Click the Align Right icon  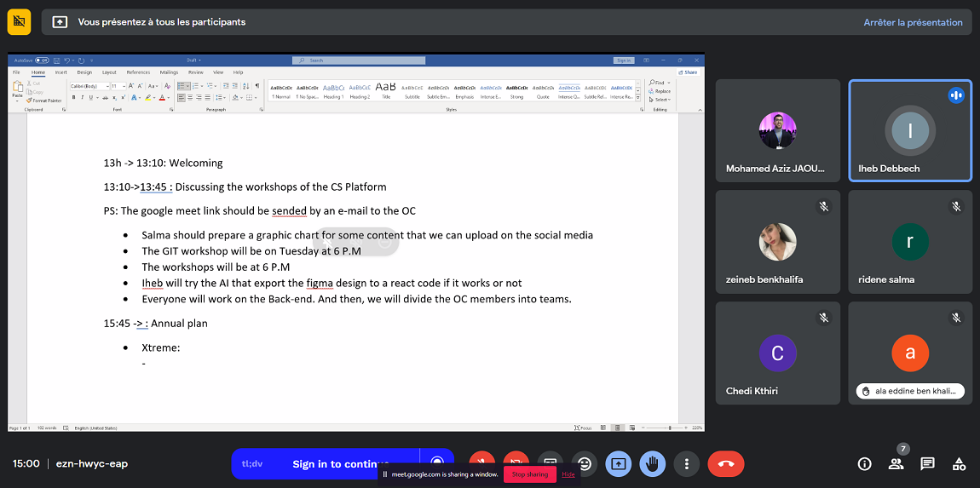click(x=199, y=97)
